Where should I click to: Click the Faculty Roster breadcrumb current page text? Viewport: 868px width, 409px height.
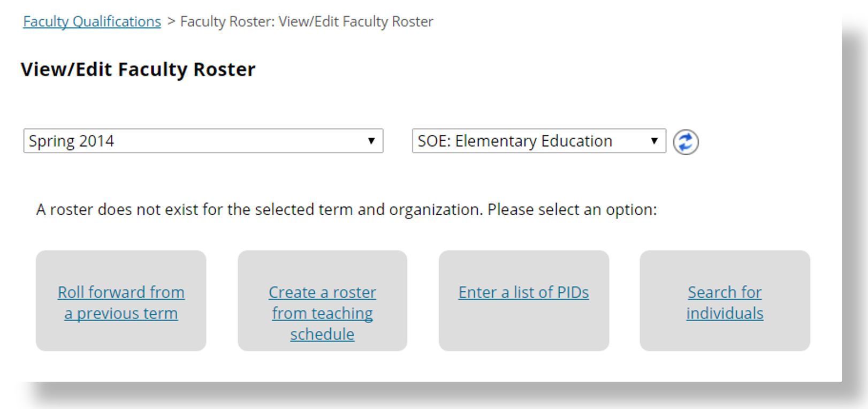pyautogui.click(x=307, y=21)
